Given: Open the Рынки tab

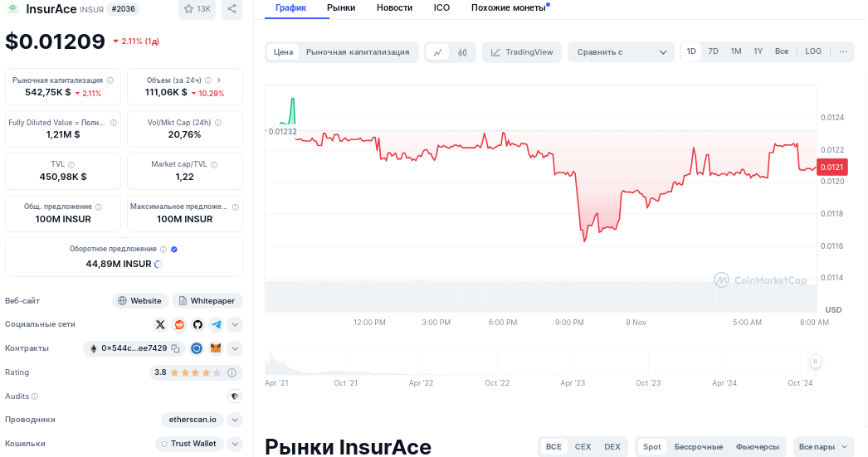Looking at the screenshot, I should [341, 7].
